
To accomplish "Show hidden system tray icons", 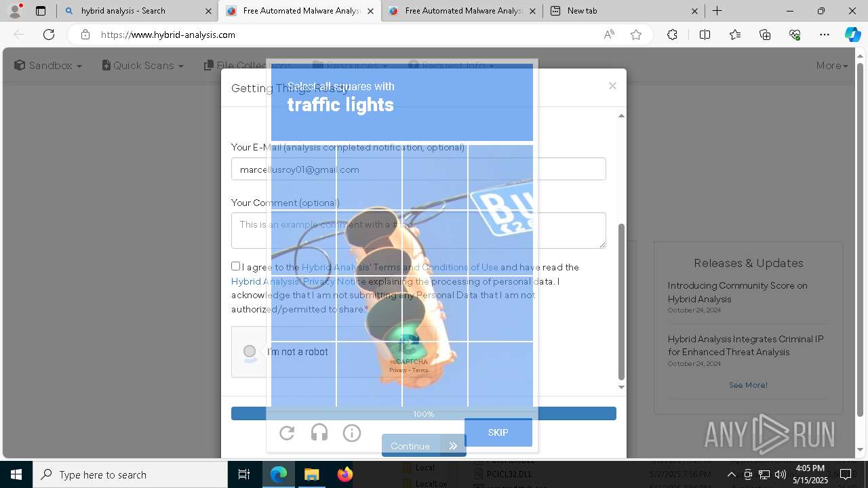I will click(x=731, y=474).
